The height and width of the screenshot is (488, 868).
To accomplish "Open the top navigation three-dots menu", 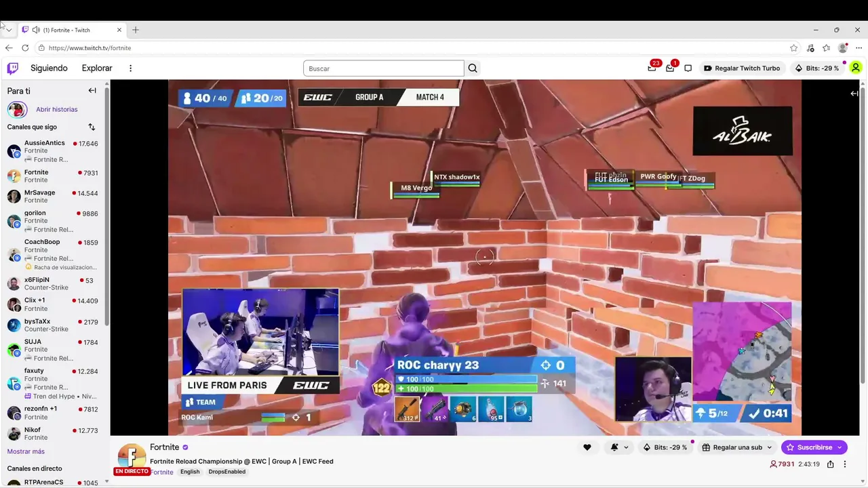I will click(x=131, y=68).
